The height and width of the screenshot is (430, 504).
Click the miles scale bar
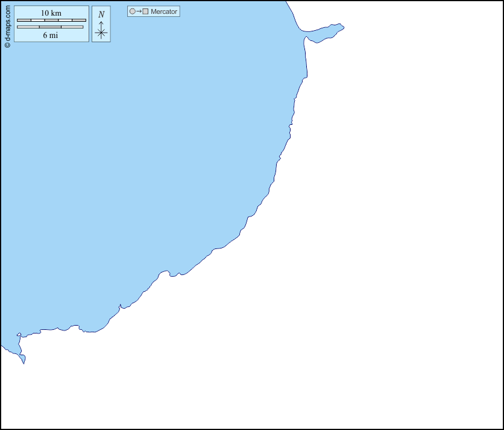(50, 27)
